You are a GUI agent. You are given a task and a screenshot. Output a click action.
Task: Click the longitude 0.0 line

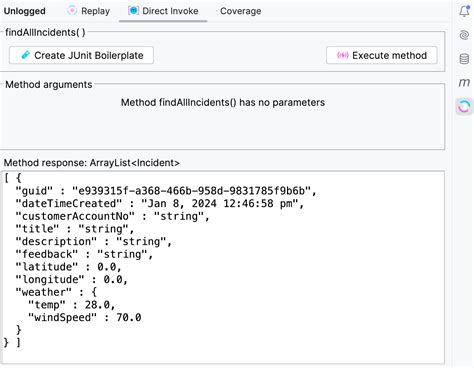coord(71,280)
